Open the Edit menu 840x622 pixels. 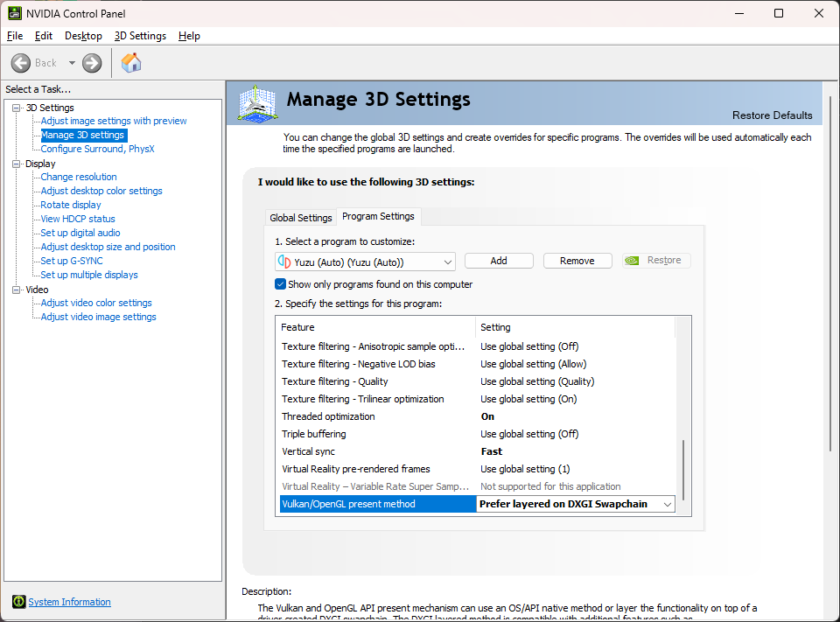[x=44, y=36]
